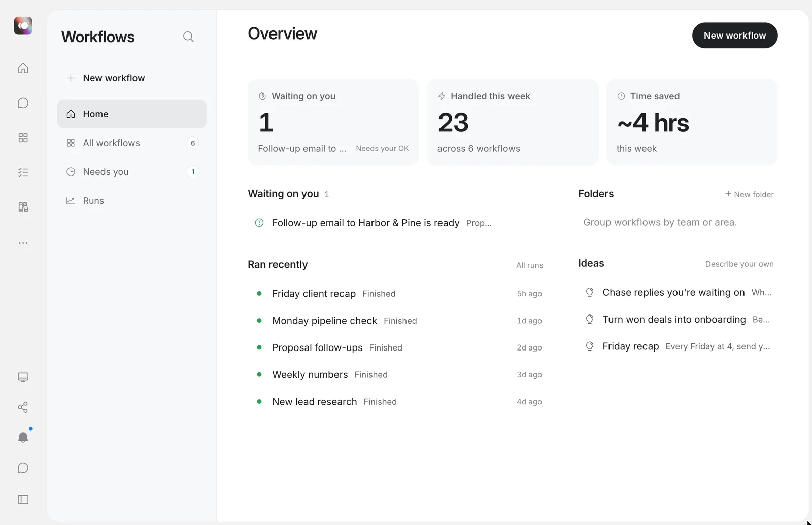Screen dimensions: 812x525
Task: Open the Time saved card
Action: (x=692, y=122)
